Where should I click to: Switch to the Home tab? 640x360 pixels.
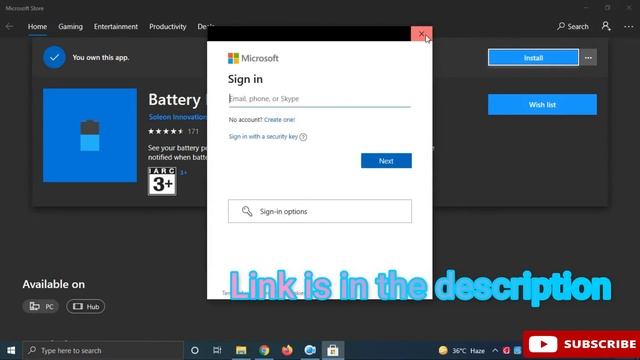(x=37, y=27)
